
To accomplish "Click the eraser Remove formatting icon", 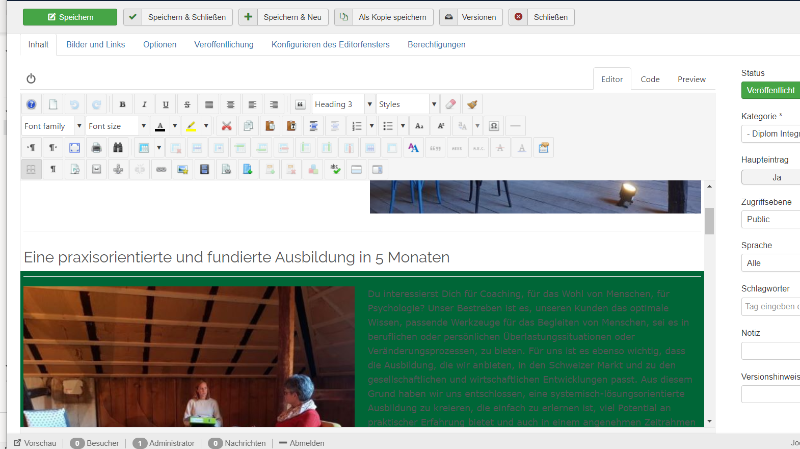I will click(x=451, y=104).
